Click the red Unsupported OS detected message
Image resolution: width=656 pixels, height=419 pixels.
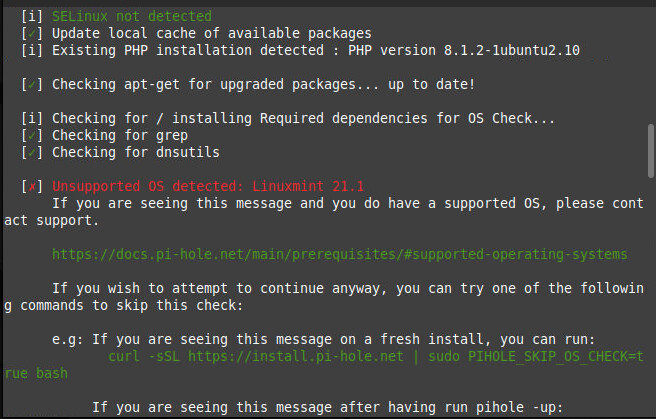[x=208, y=186]
